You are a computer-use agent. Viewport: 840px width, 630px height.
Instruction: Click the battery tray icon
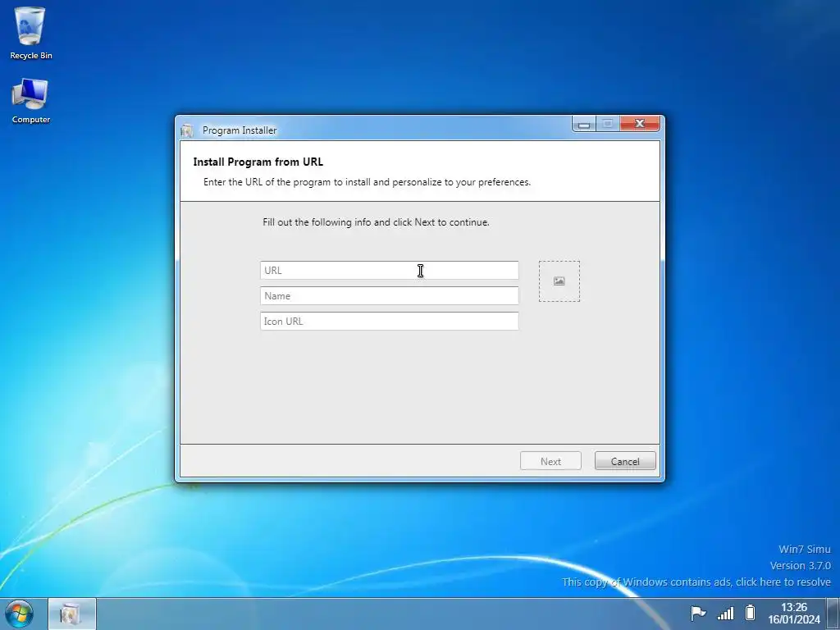(750, 612)
